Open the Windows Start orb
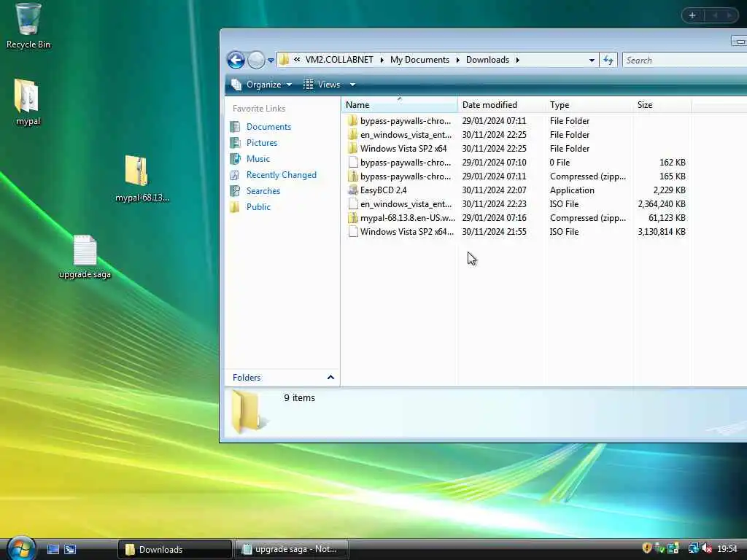This screenshot has height=560, width=747. click(x=20, y=548)
